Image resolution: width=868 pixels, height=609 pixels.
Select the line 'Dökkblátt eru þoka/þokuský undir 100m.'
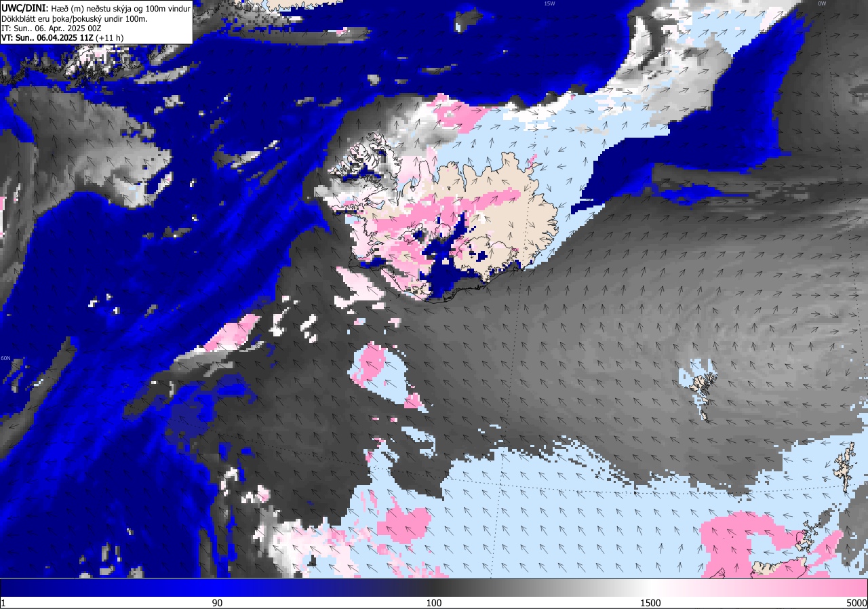[74, 18]
